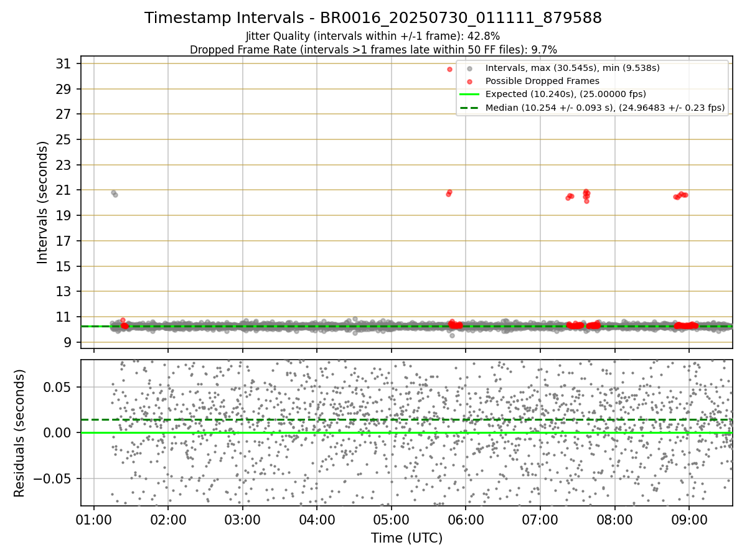747x560 pixels.
Task: Click y-axis tick label '23'
Action: click(63, 165)
